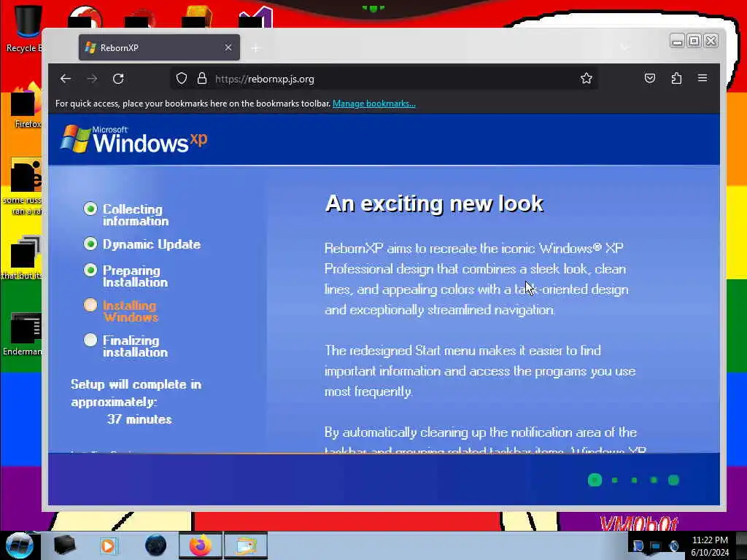Click the 'Dynamic Update' step label
747x560 pixels.
click(152, 244)
